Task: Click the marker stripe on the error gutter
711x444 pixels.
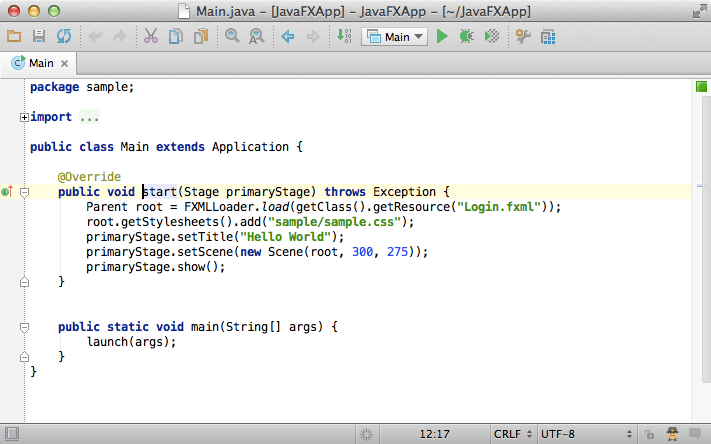Action: (x=700, y=186)
